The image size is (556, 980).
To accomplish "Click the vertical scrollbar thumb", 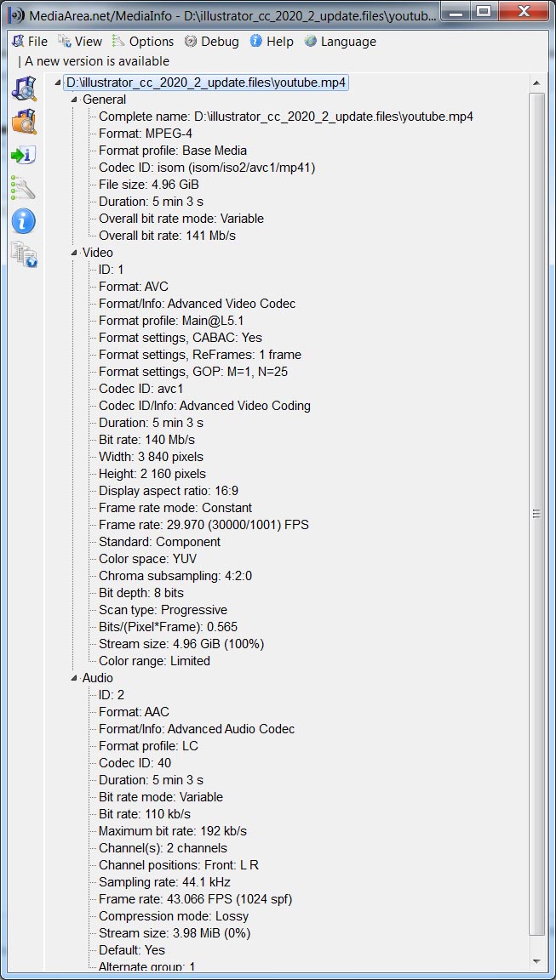I will (536, 514).
